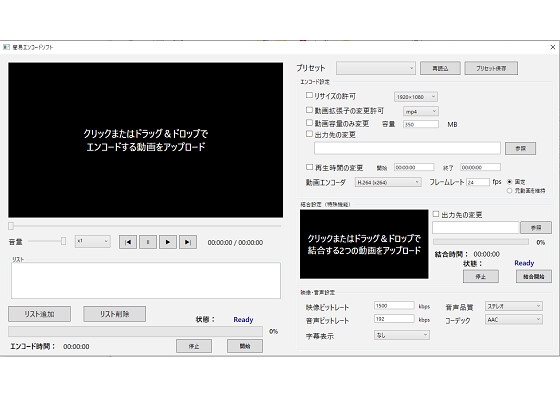
Task: Adjust the 音量 volume slider handle
Action: click(x=63, y=241)
